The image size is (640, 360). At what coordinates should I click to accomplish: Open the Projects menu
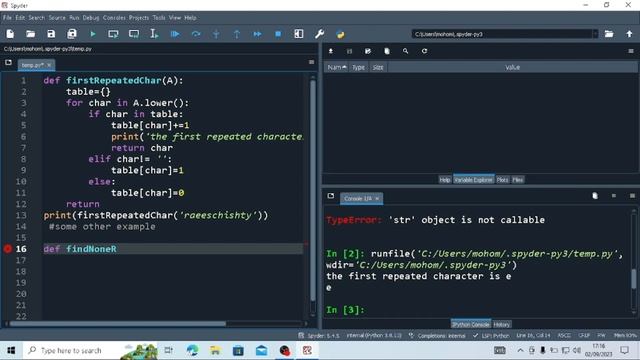pos(139,18)
